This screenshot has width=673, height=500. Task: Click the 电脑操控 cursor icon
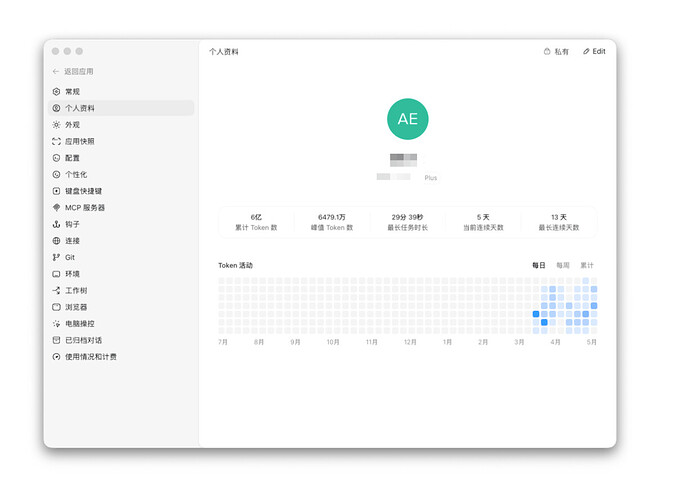56,324
